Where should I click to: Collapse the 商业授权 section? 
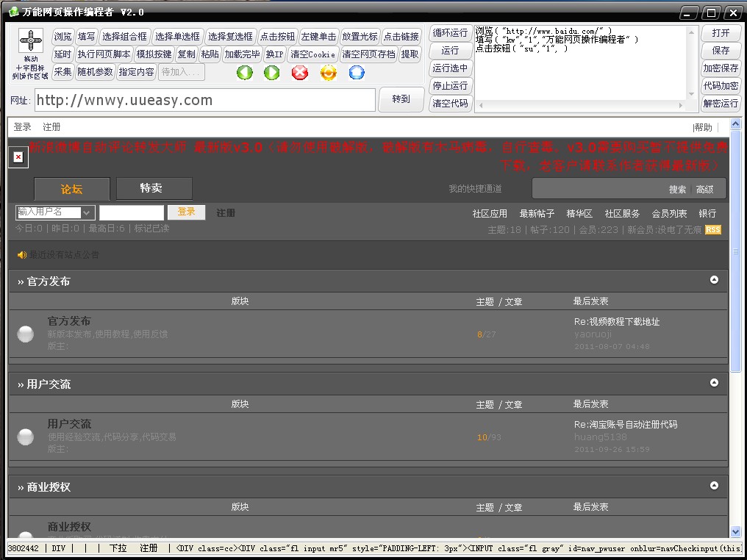tap(714, 486)
